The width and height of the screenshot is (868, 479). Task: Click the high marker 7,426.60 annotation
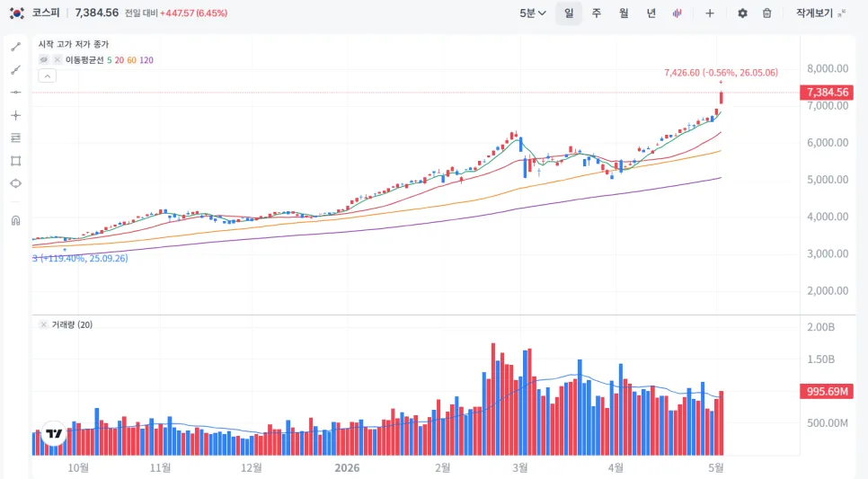pyautogui.click(x=721, y=73)
